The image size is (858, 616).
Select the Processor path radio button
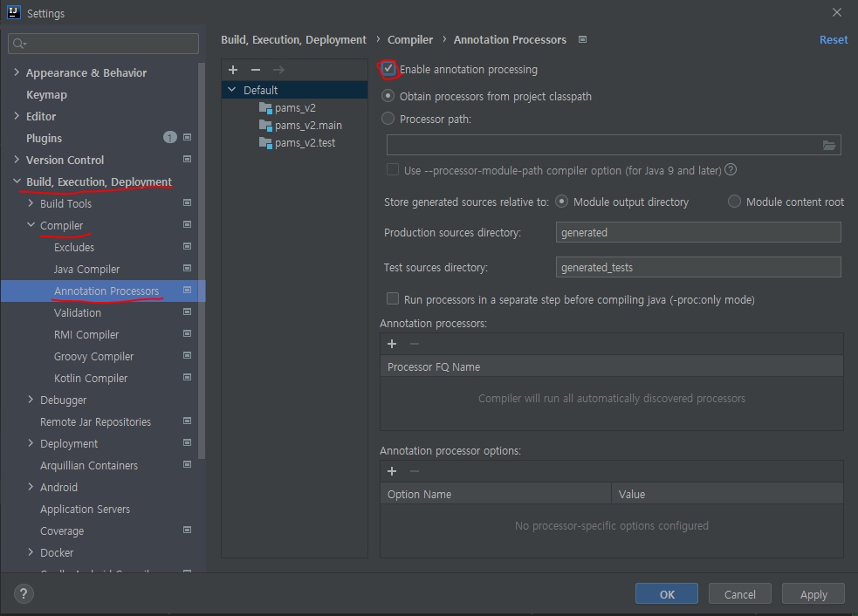[x=388, y=119]
